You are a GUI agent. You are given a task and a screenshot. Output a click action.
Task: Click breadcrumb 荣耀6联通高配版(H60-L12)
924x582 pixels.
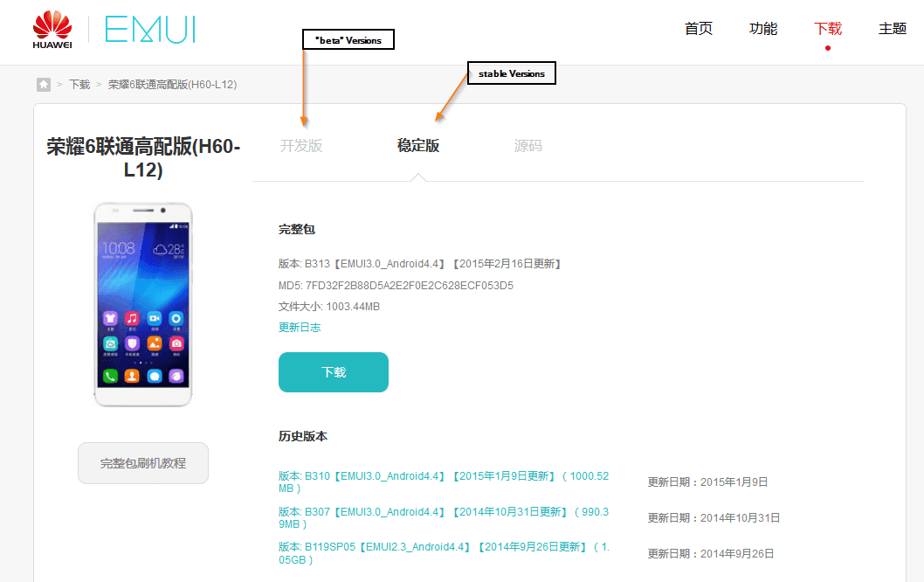tap(173, 84)
